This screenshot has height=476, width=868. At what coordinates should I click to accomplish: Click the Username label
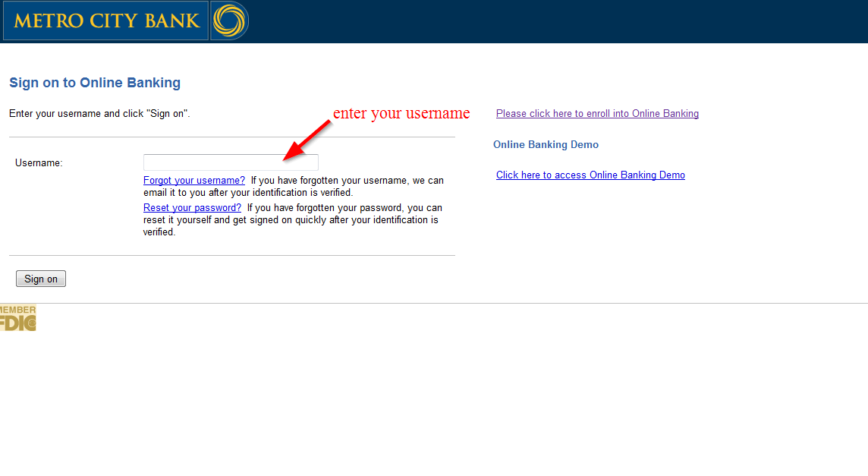(39, 163)
